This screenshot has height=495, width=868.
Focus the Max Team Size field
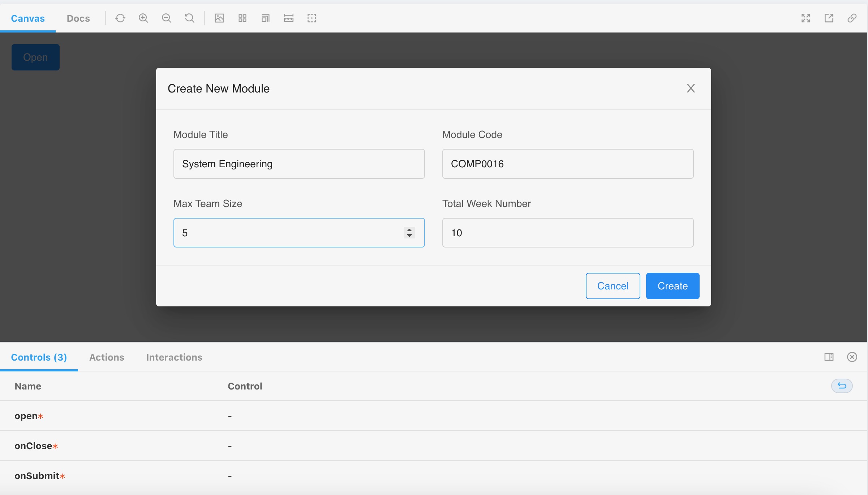pyautogui.click(x=299, y=233)
